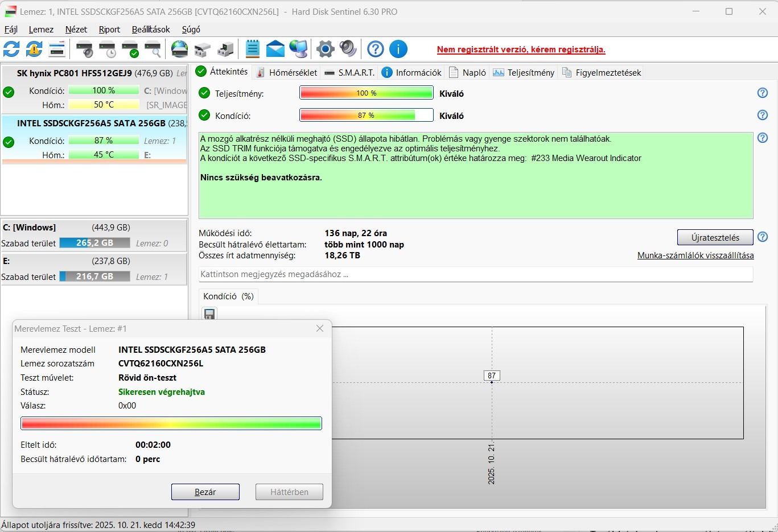This screenshot has height=532, width=778.
Task: Click the '18,26 TB' written data value
Action: [x=342, y=255]
